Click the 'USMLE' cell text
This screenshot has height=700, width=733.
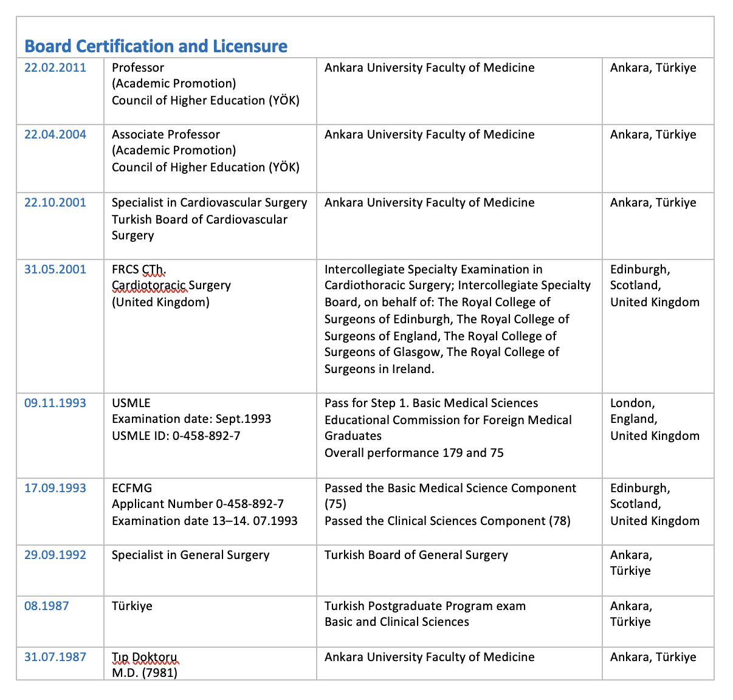pos(131,403)
